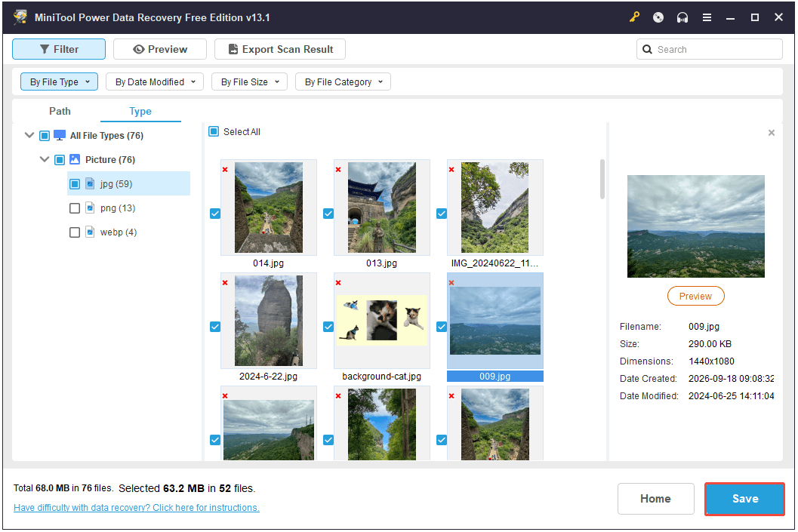Click the monitor icon beside All File Types
This screenshot has width=798, height=532.
tap(60, 135)
